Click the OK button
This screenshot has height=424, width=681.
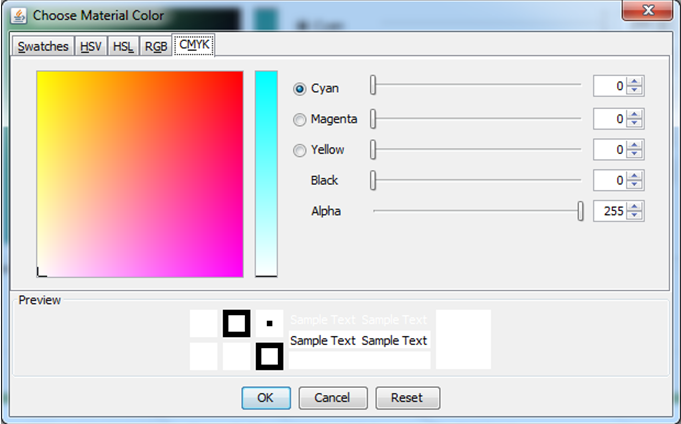[265, 397]
